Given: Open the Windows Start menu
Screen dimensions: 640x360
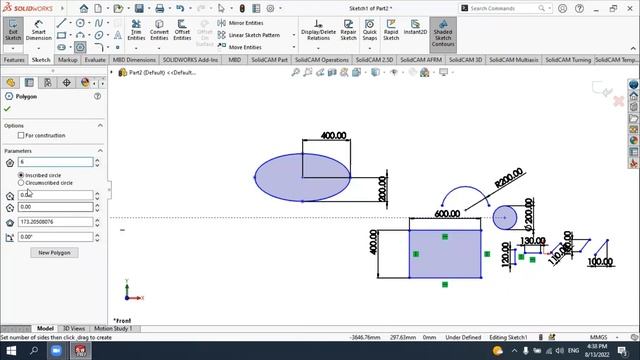Looking at the screenshot, I should pos(11,351).
